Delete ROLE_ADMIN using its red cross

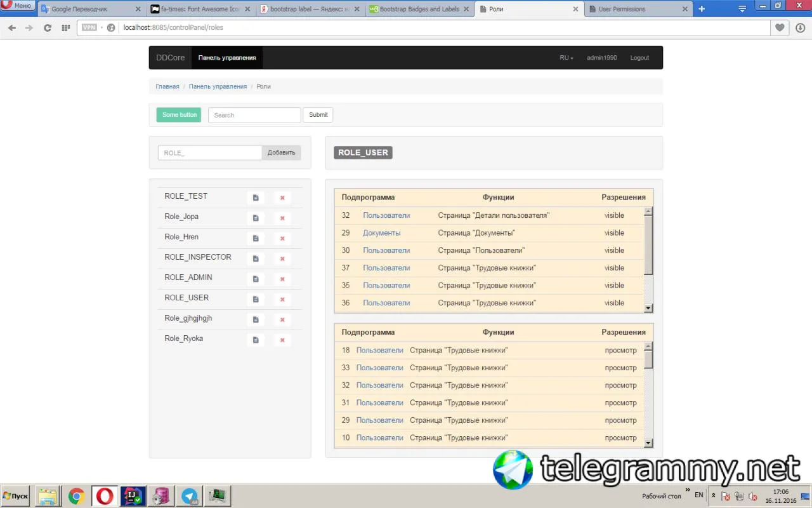coord(282,279)
